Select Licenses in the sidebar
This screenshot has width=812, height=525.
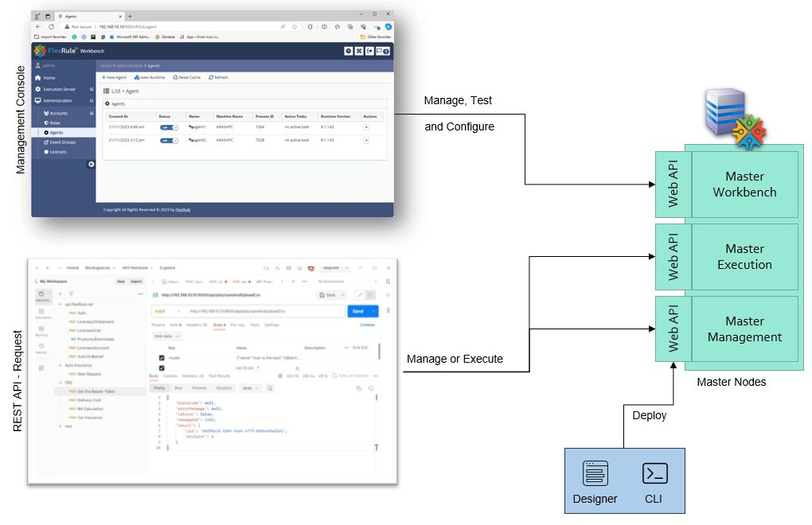(x=57, y=152)
